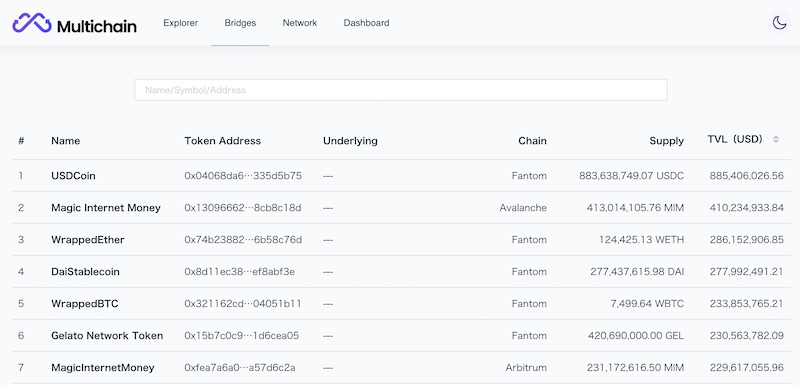The width and height of the screenshot is (800, 385).
Task: Click TVL value 286,152,906.85
Action: point(746,240)
